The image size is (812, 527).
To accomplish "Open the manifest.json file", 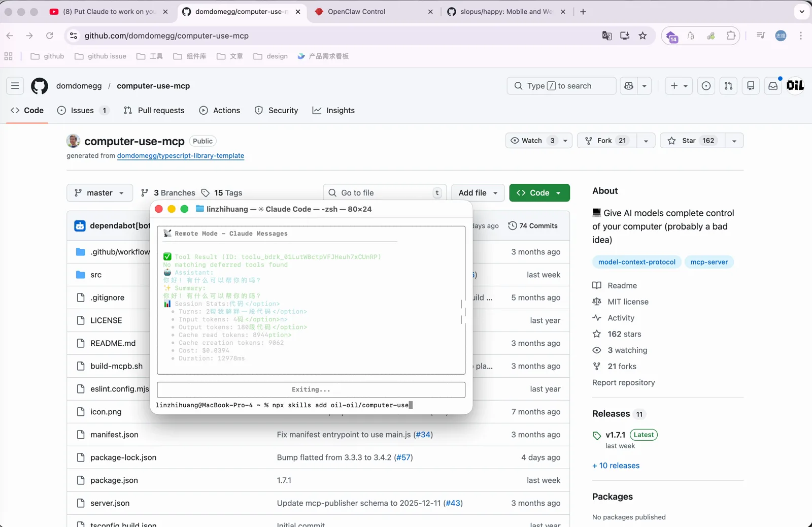I will pos(114,435).
